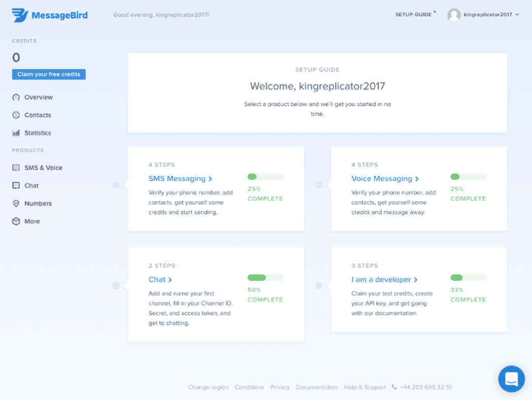This screenshot has height=400, width=532.
Task: Click the Contacts person icon
Action: [x=16, y=115]
